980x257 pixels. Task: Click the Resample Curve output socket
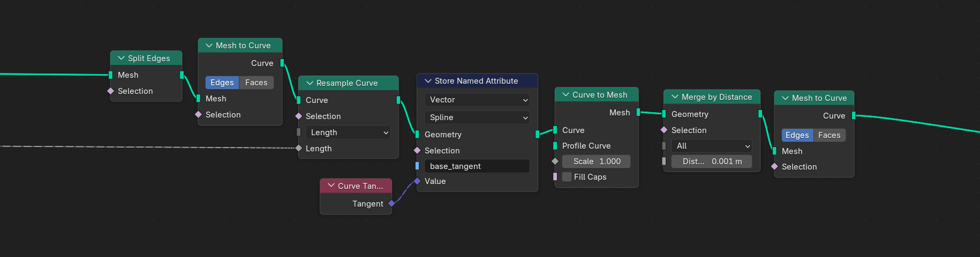[398, 100]
